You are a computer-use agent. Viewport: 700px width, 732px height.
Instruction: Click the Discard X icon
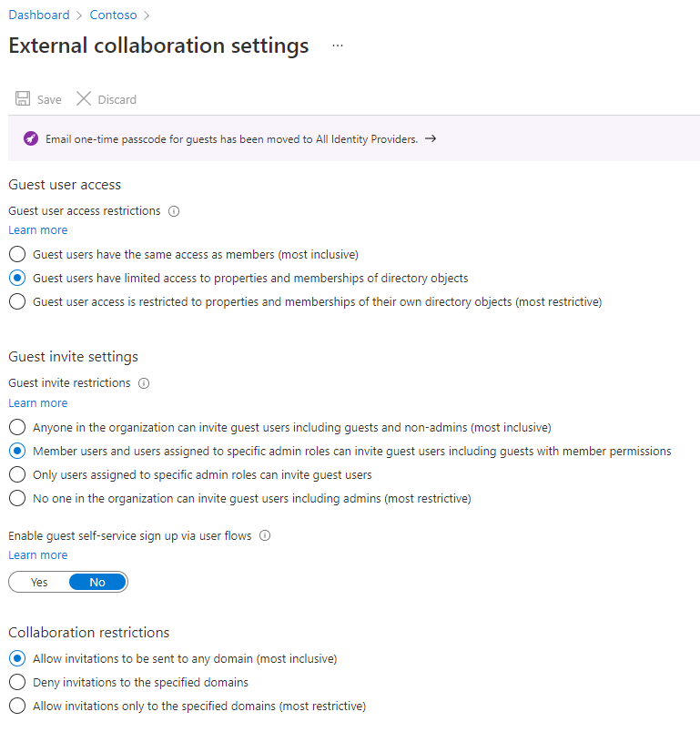(x=84, y=99)
